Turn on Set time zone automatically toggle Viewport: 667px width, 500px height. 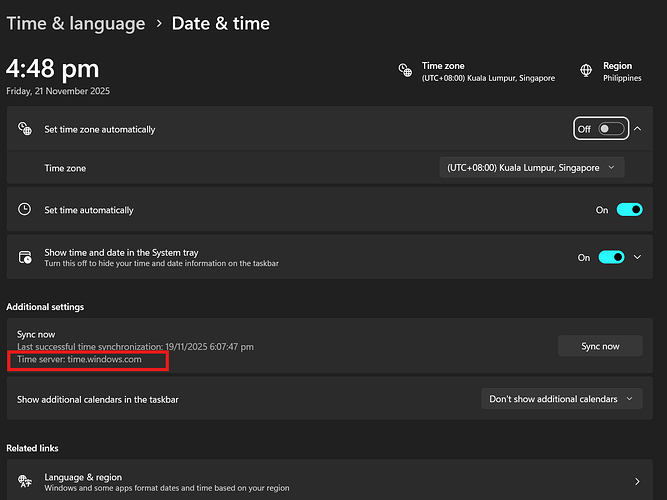[611, 129]
